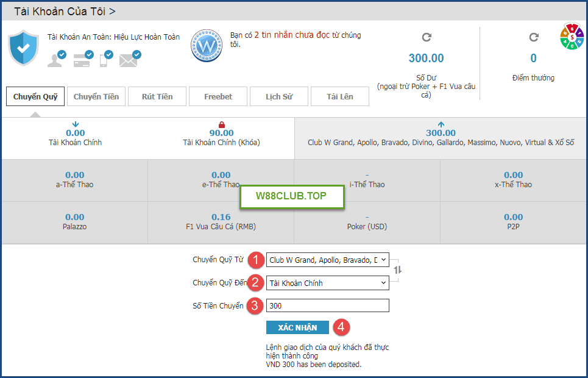The image size is (588, 378).
Task: Click the VND 300 has been deposited message
Action: pos(314,364)
